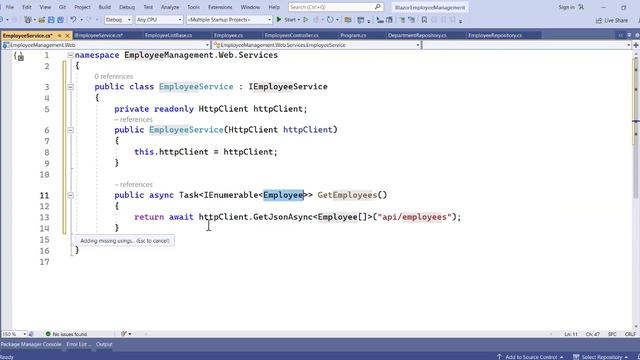The height and width of the screenshot is (360, 640).
Task: Open the Debug configuration dropdown
Action: pyautogui.click(x=118, y=20)
